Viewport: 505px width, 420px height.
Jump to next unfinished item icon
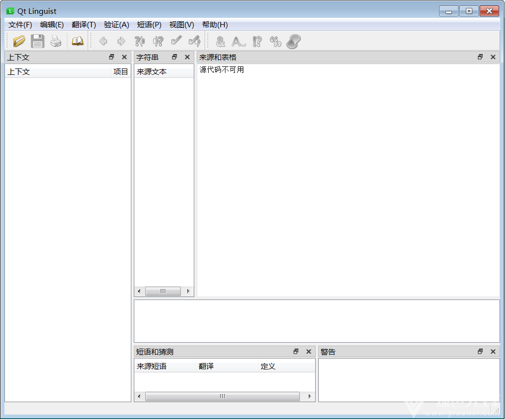(158, 41)
